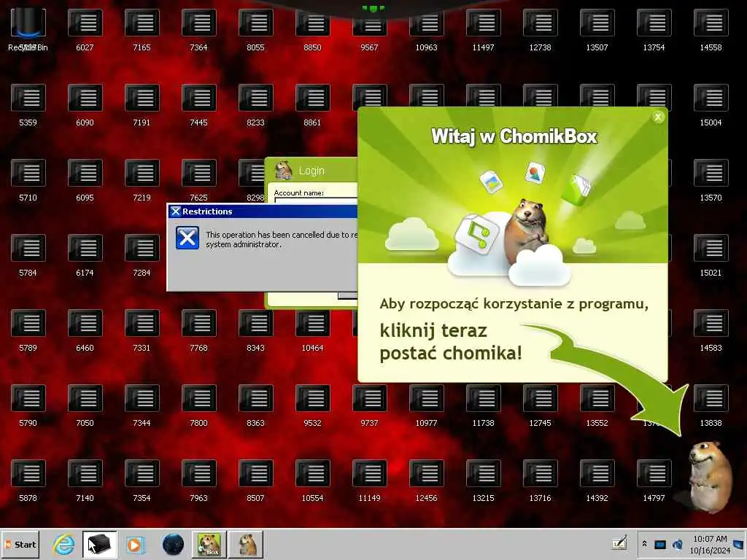Select desktop file icon 15004
This screenshot has height=560, width=747.
[x=711, y=105]
